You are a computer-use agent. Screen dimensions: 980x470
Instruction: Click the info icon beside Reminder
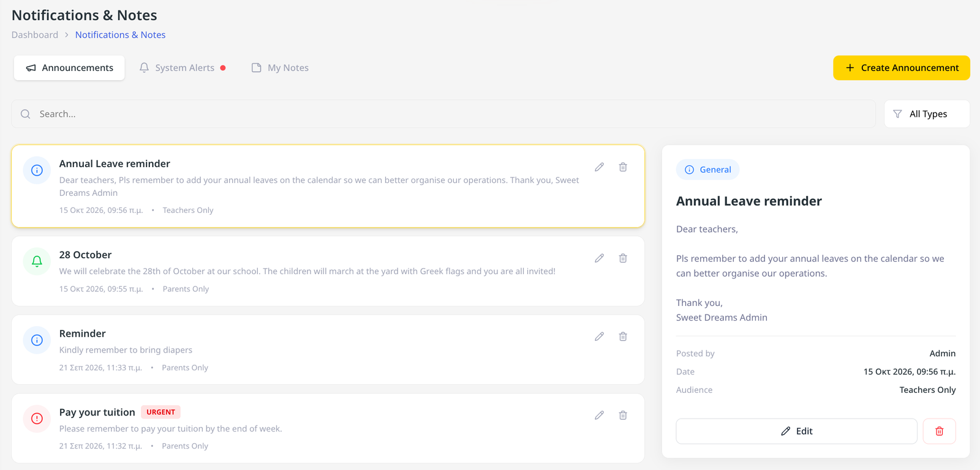(37, 340)
